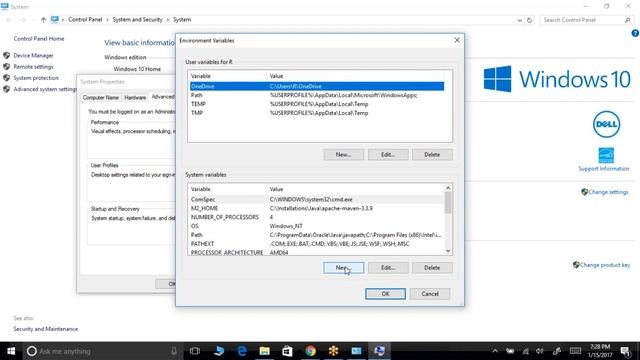Refresh the Control Panel page
This screenshot has width=640, height=360.
coord(529,20)
